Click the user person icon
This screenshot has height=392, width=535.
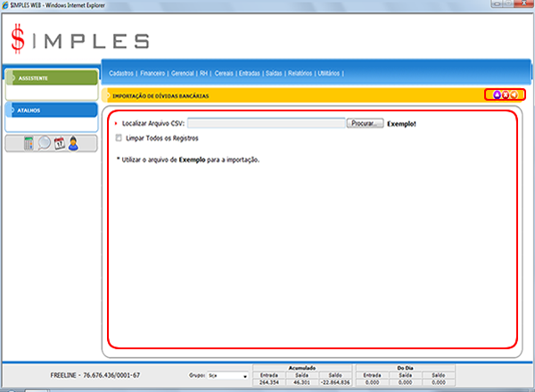(74, 144)
